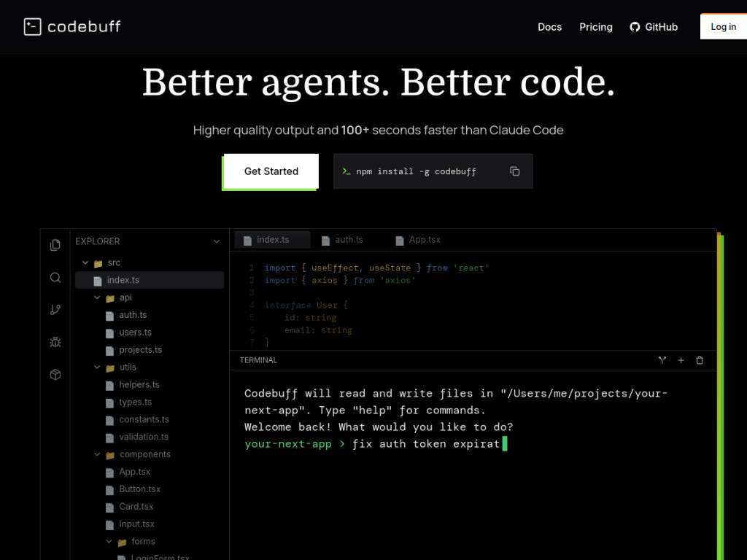Image resolution: width=747 pixels, height=560 pixels.
Task: Select index.ts in the explorer tree
Action: click(x=150, y=280)
